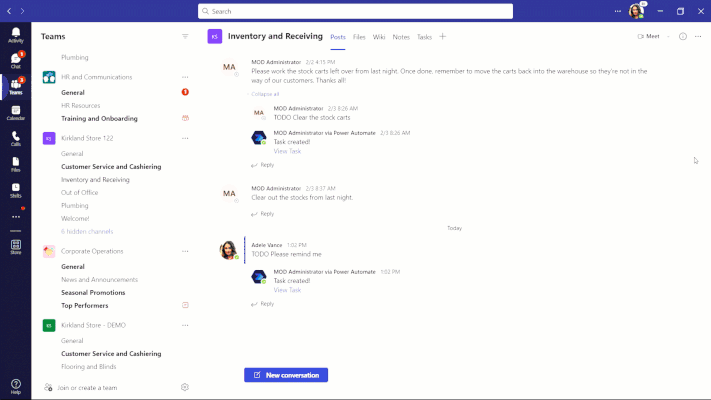Open HR and Communications more options
Screen dimensions: 711x400
coord(185,77)
